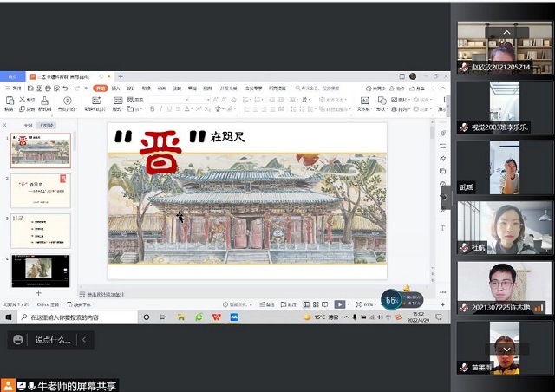Click the slideshow play button in status bar
Viewport: 555px width, 392px height.
coord(340,304)
